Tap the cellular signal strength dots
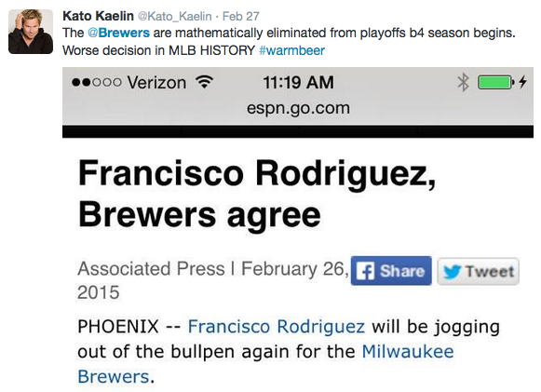 (x=97, y=82)
